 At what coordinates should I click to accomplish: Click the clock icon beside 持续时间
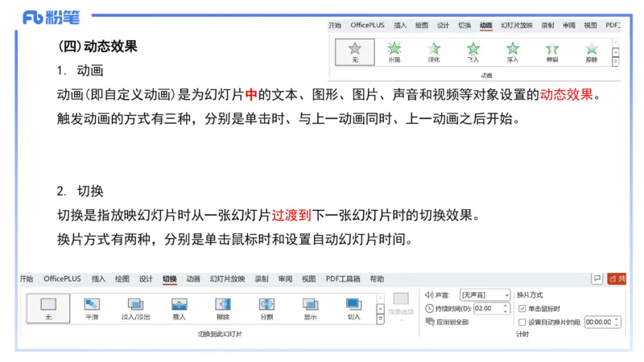(429, 308)
